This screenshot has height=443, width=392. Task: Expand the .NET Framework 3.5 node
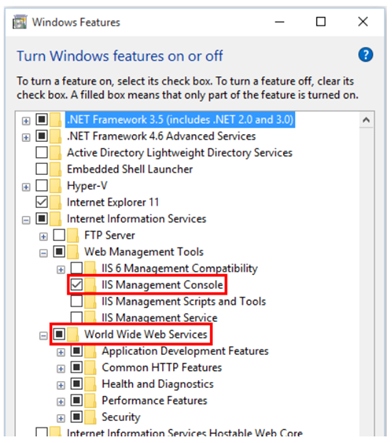click(26, 121)
